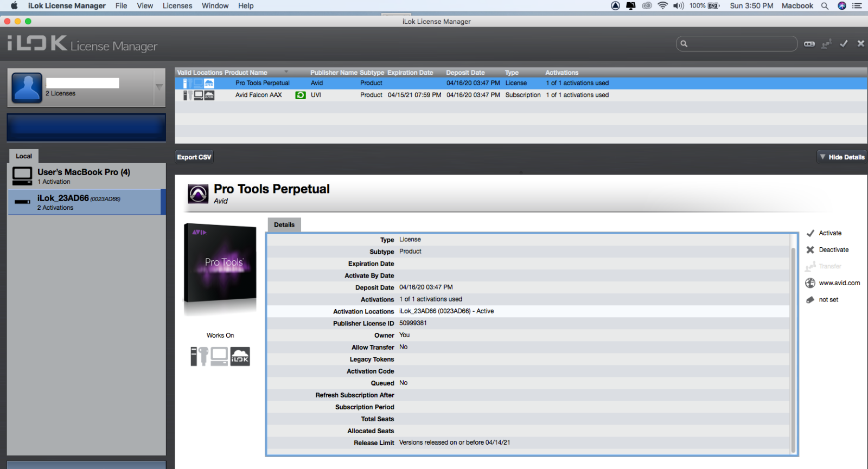This screenshot has height=469, width=868.
Task: Select the Local tab in the sidebar
Action: pyautogui.click(x=24, y=156)
